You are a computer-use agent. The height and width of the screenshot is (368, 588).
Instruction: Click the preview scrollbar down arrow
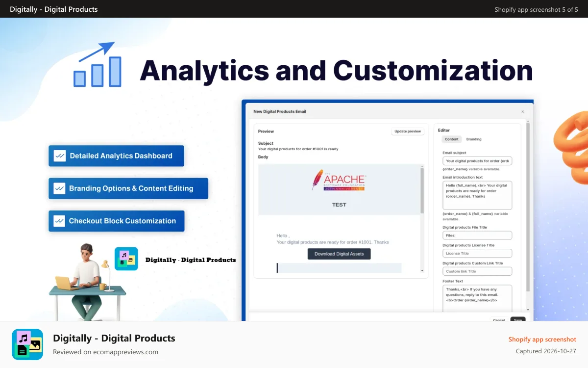422,270
